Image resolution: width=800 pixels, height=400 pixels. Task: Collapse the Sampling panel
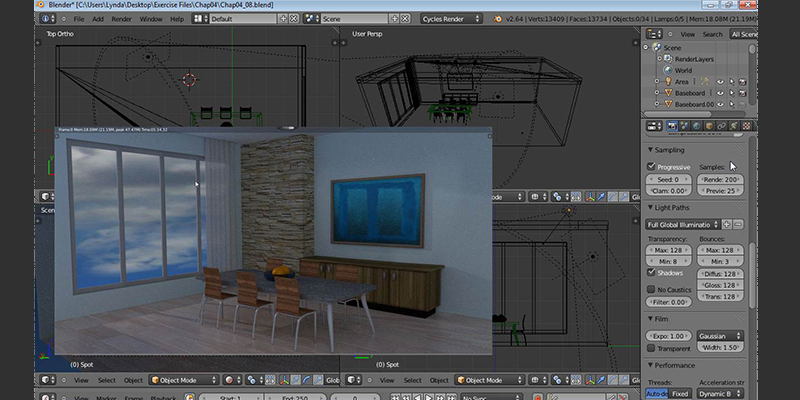pyautogui.click(x=651, y=150)
